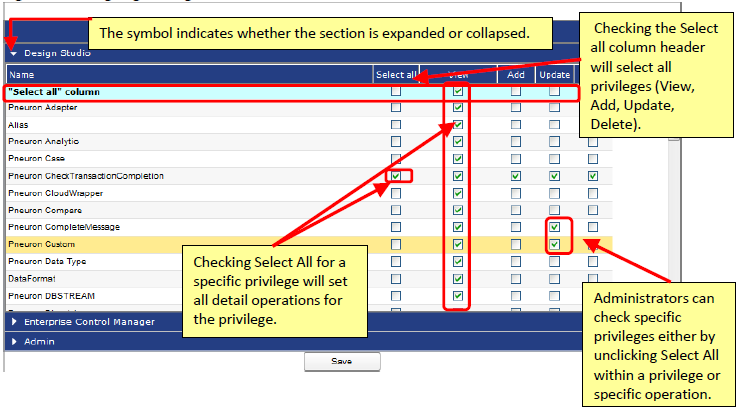Expand the Enterprise Control Manager section
Viewport: 739px width, 410px height.
14,322
